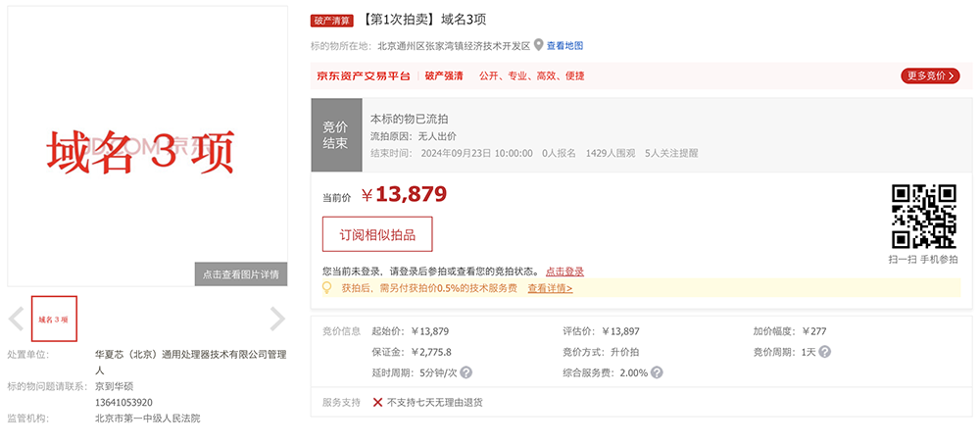Click the QR code for mobile bidding
980x445 pixels.
click(922, 216)
